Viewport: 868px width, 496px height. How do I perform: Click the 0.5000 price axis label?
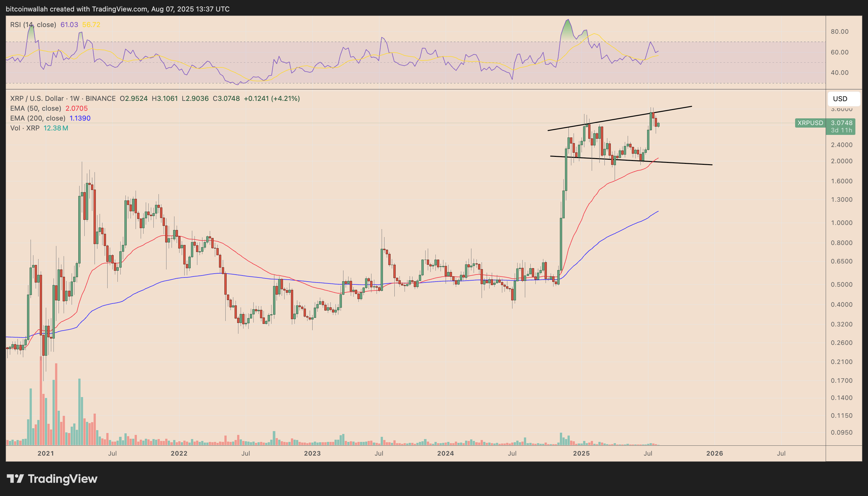pyautogui.click(x=841, y=284)
